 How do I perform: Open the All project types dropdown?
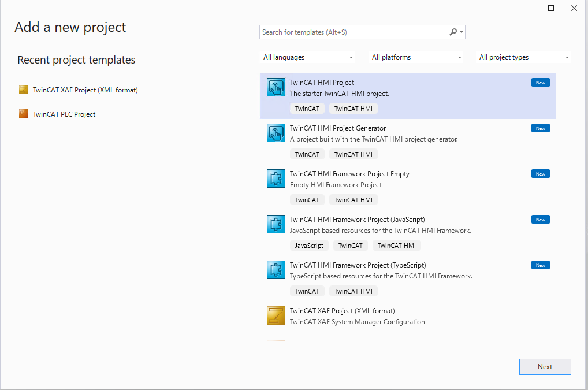[523, 57]
